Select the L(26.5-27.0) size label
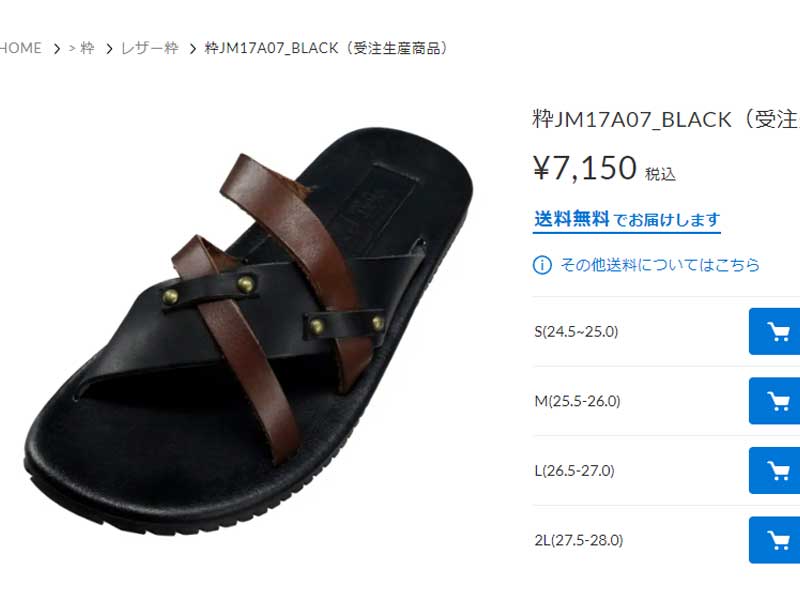Viewport: 800px width, 600px height. (574, 470)
